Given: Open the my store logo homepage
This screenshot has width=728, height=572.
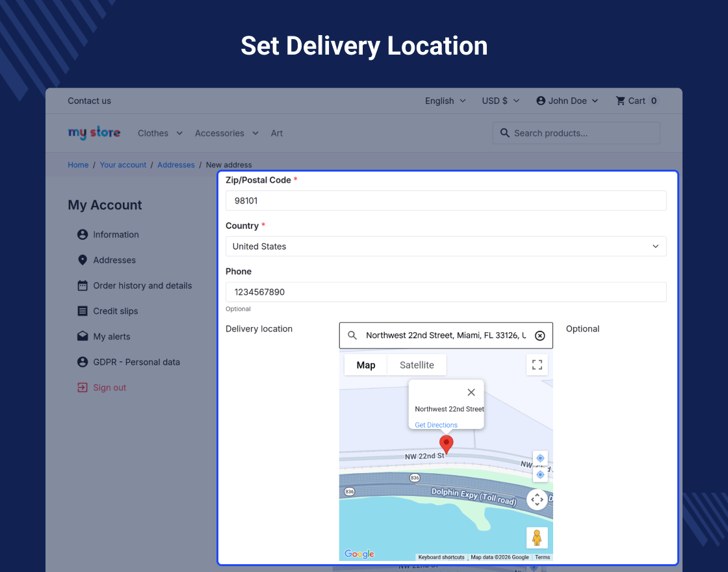Looking at the screenshot, I should coord(94,133).
